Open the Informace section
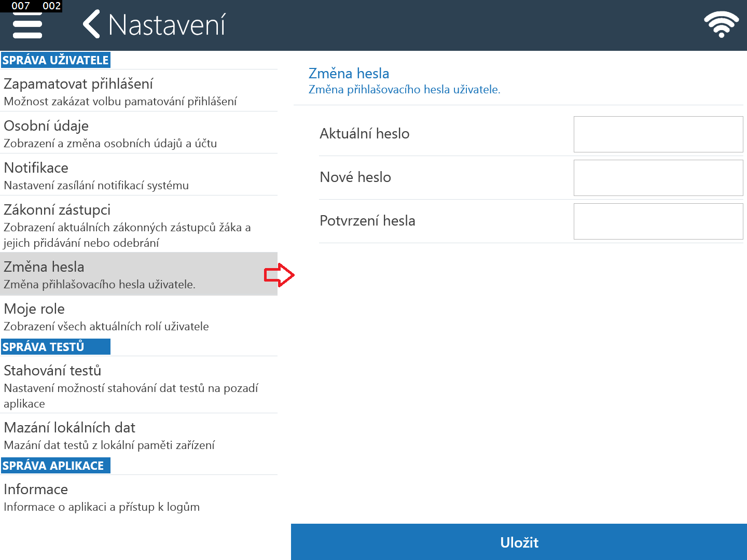The image size is (747, 560). coord(139,496)
